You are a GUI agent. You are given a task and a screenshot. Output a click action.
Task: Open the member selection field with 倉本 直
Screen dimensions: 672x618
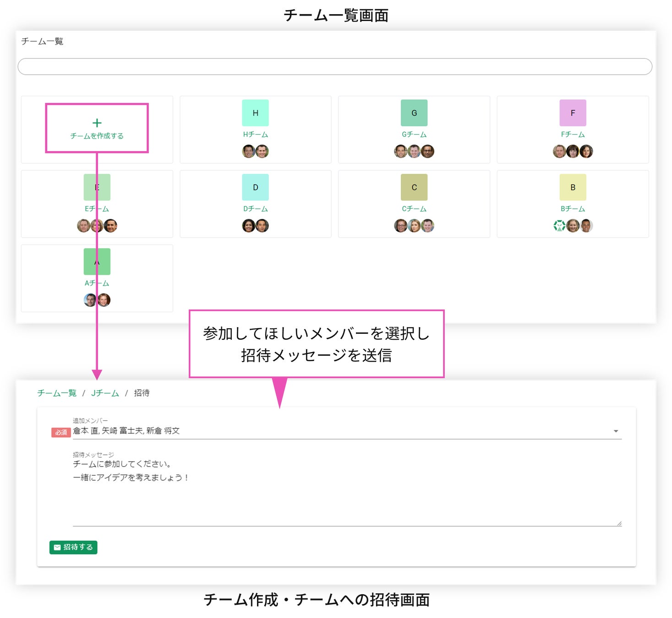[321, 431]
